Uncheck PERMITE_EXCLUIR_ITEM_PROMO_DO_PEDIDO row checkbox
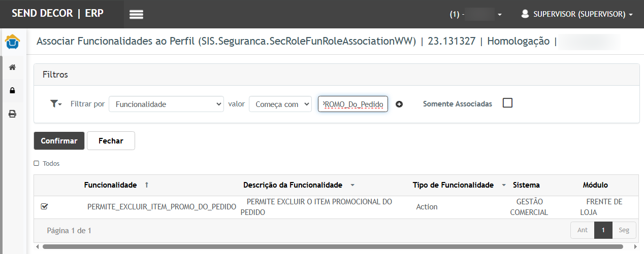 [44, 206]
